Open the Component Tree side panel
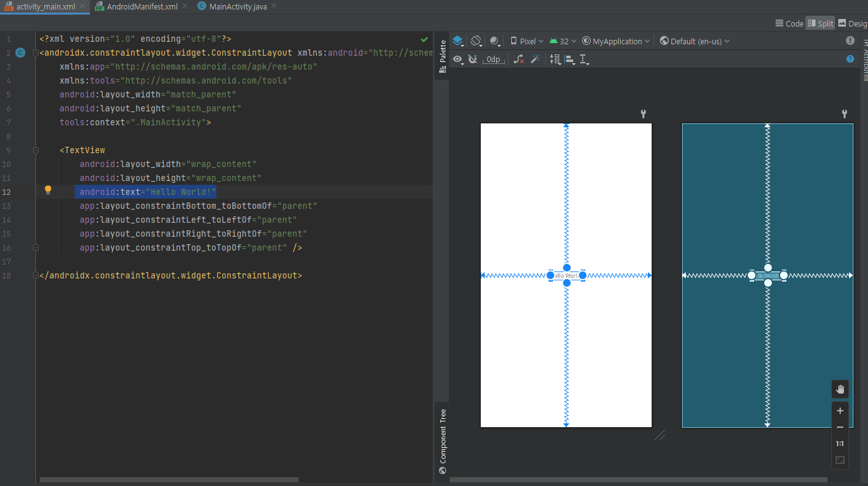868x486 pixels. pyautogui.click(x=442, y=441)
